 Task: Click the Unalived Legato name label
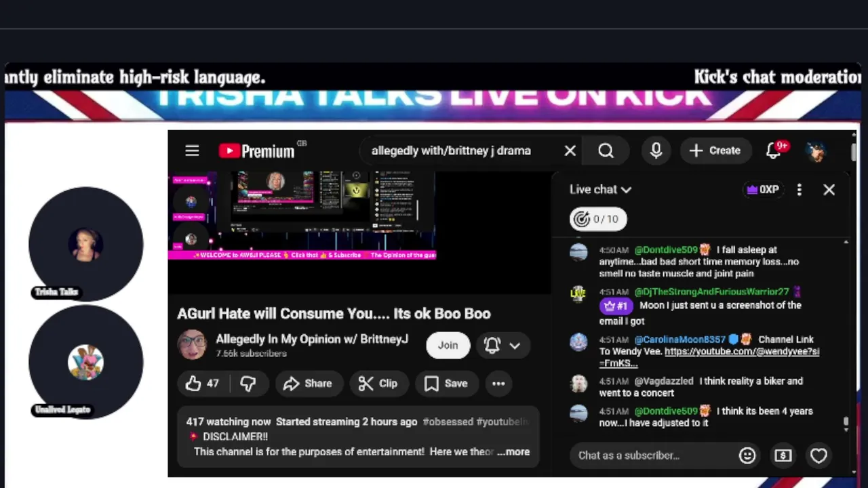[x=62, y=409]
